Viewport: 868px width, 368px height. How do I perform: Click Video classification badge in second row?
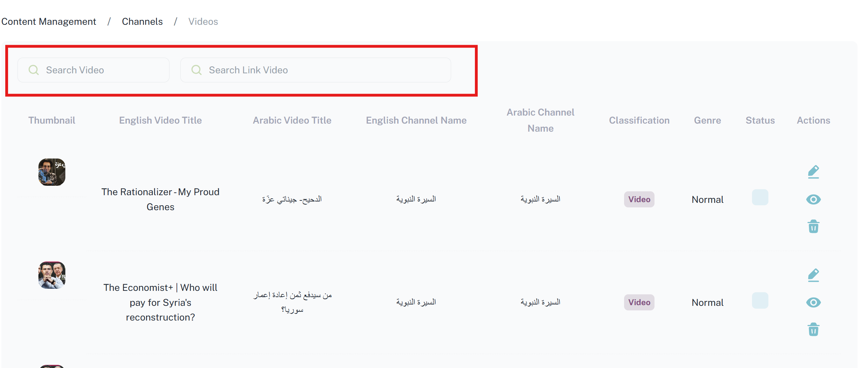pos(639,302)
